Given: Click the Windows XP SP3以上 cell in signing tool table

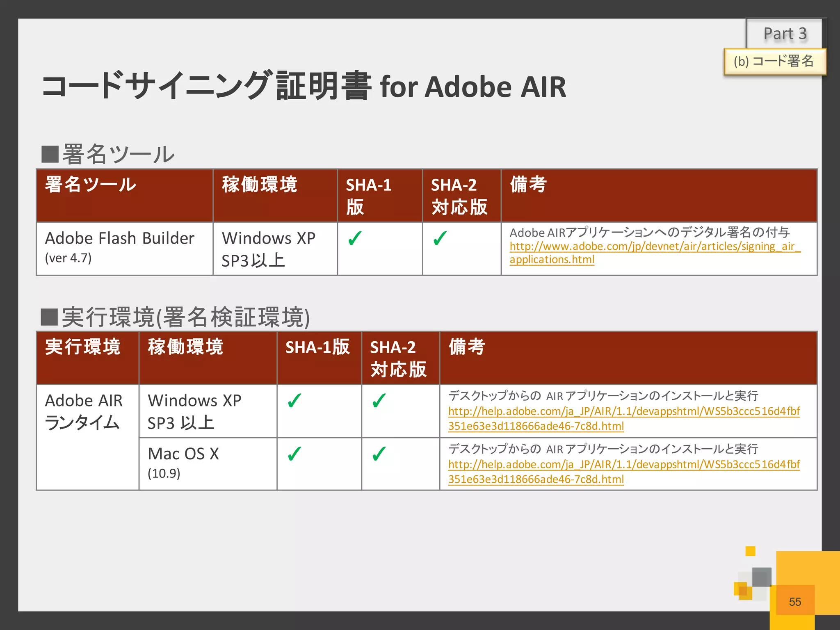Looking at the screenshot, I should click(275, 249).
